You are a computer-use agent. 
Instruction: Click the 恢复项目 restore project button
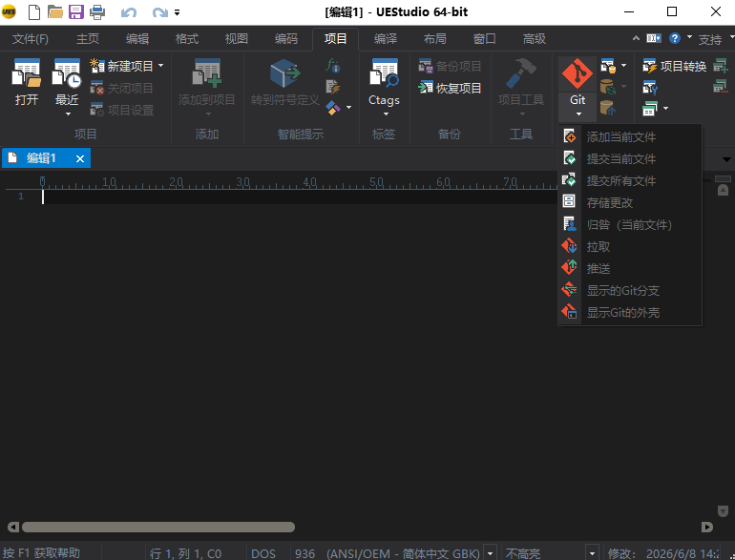pyautogui.click(x=450, y=88)
